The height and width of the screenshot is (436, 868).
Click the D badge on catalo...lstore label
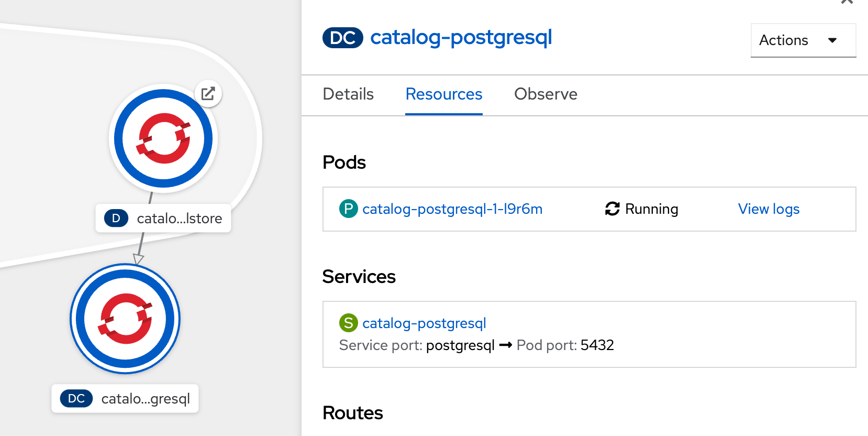click(x=116, y=218)
